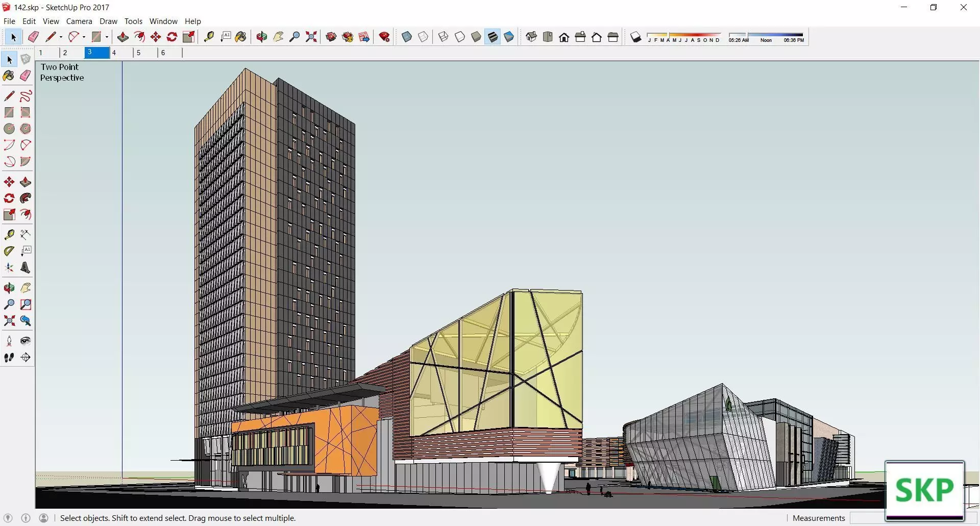The width and height of the screenshot is (980, 526).
Task: Toggle shadows on or off
Action: pos(635,37)
